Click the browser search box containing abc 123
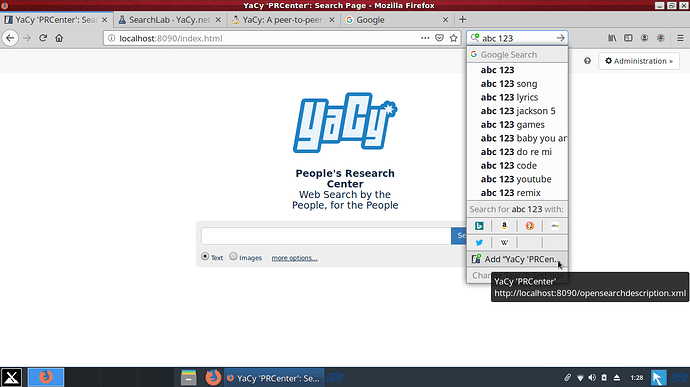 (x=517, y=38)
